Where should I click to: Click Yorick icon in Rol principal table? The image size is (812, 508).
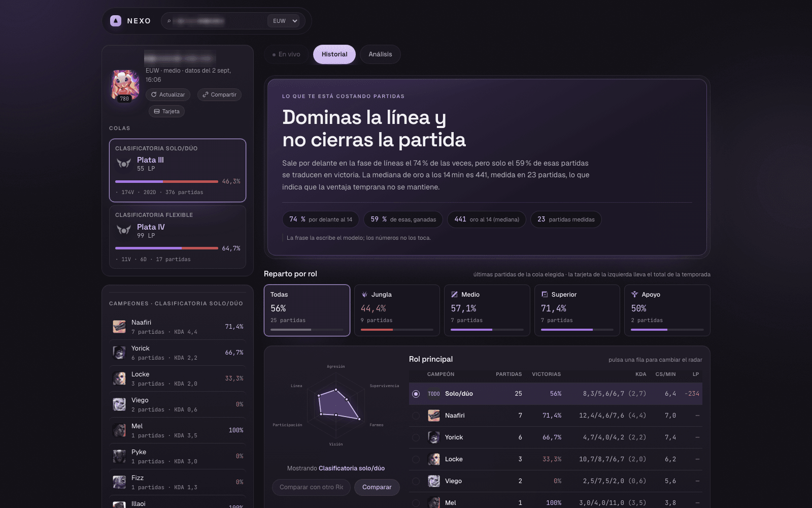(x=434, y=437)
